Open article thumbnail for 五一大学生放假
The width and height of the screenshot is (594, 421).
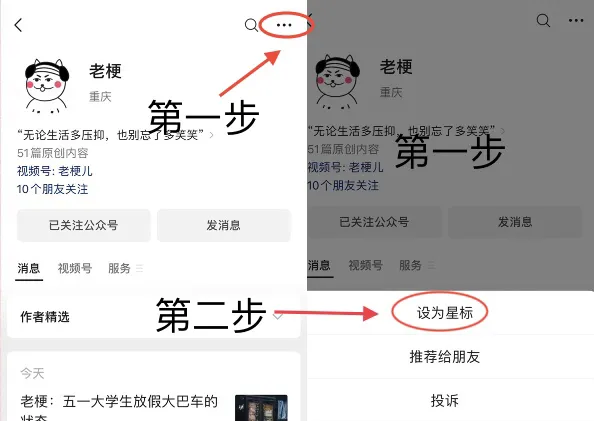click(261, 408)
